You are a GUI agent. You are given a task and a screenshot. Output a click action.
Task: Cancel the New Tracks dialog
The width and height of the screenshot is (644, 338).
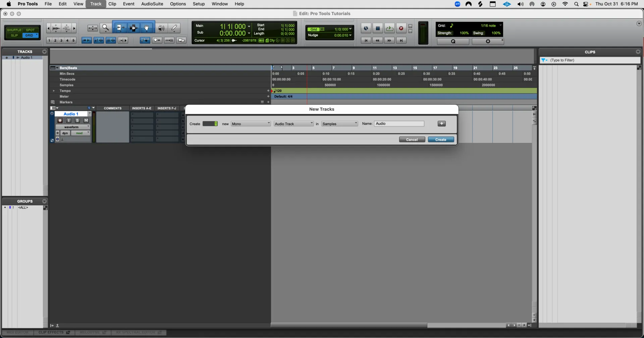412,139
